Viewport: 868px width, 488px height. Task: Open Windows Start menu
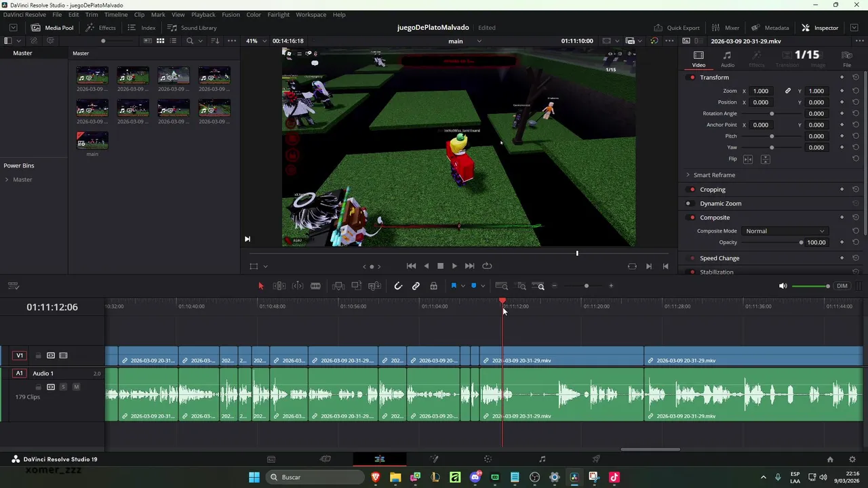(x=254, y=477)
